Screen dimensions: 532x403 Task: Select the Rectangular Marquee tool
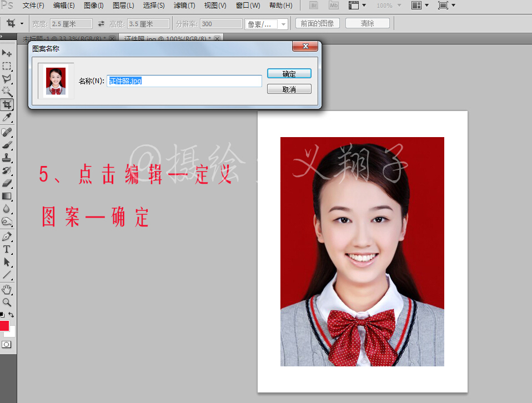coord(7,66)
